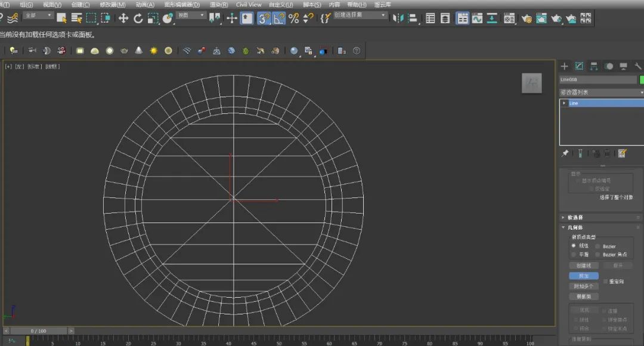Click the 附加多个 (Attach Multiple) button
The image size is (644, 346).
coord(584,286)
